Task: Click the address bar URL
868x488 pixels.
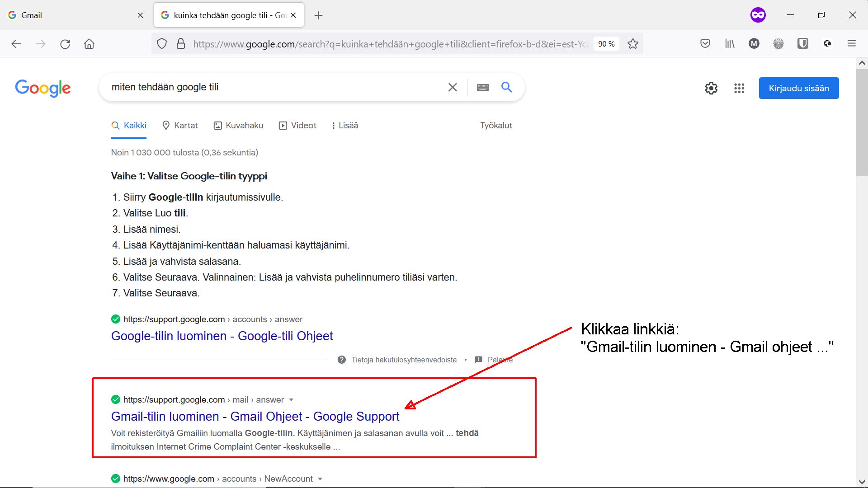Action: pos(391,44)
